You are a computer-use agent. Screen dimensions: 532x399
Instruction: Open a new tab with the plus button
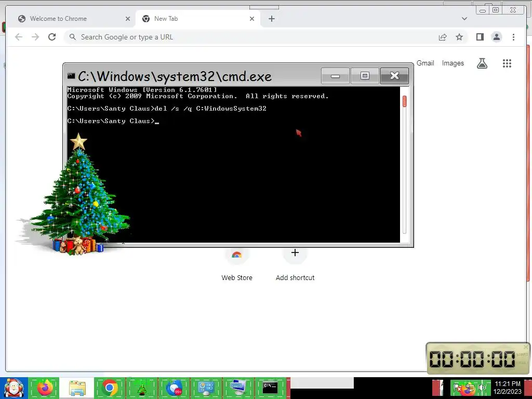271,19
